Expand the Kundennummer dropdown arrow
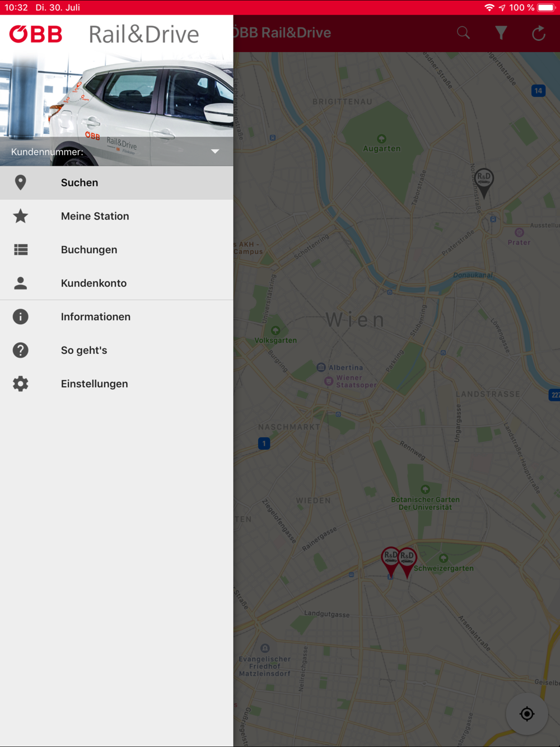Image resolution: width=560 pixels, height=747 pixels. click(x=215, y=152)
